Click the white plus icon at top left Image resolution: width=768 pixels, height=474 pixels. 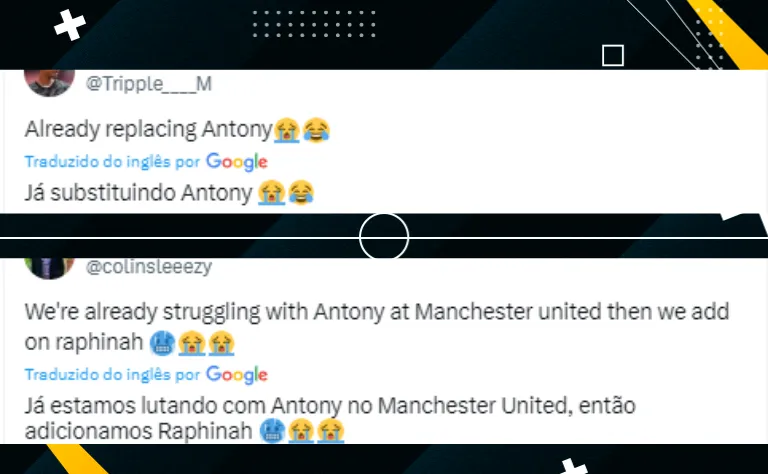[70, 24]
